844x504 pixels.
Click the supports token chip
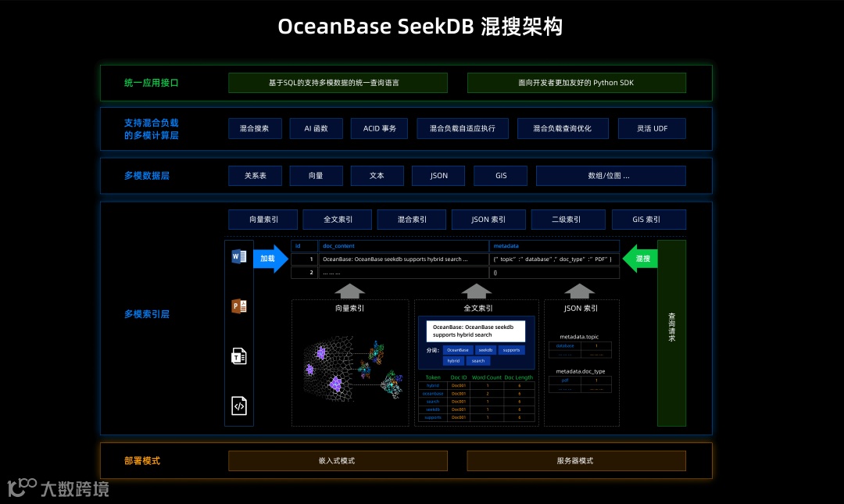(511, 350)
